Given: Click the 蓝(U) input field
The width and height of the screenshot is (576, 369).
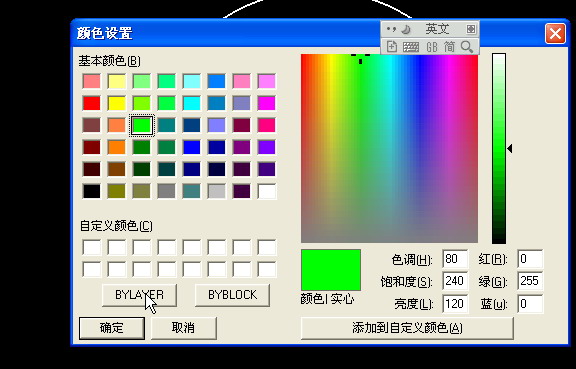Looking at the screenshot, I should pos(530,304).
